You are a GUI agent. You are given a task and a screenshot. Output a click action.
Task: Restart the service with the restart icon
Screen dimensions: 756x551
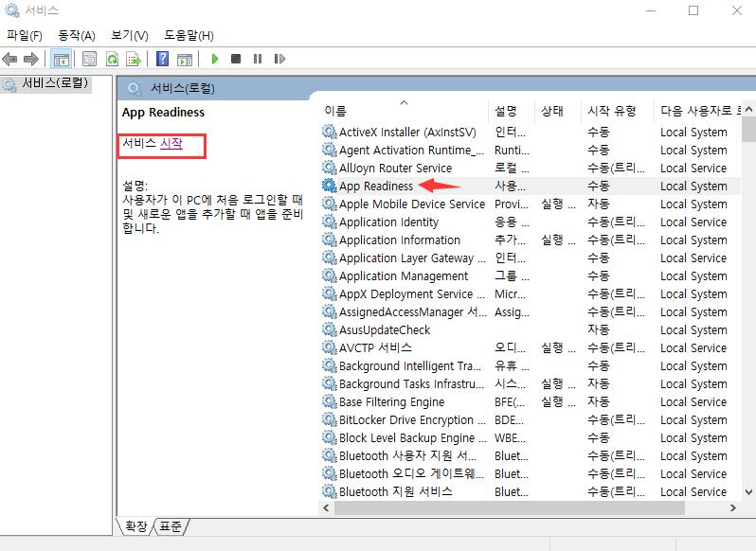[x=279, y=59]
